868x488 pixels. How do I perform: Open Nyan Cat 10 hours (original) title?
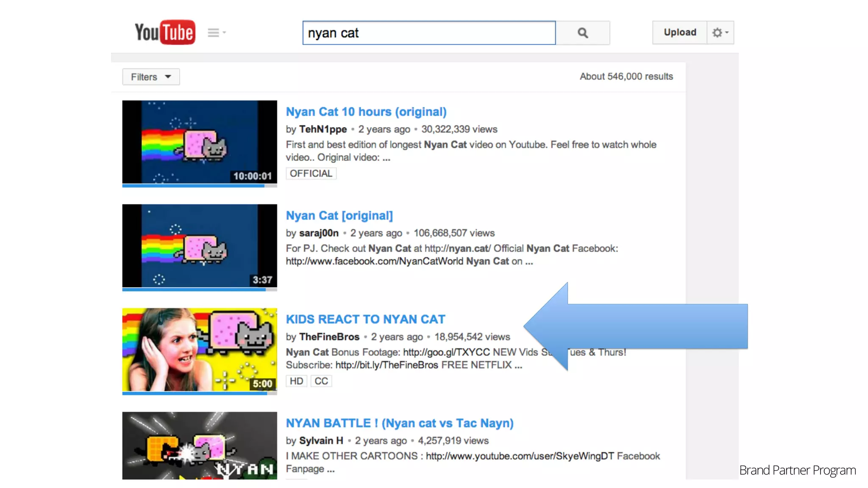pos(366,112)
